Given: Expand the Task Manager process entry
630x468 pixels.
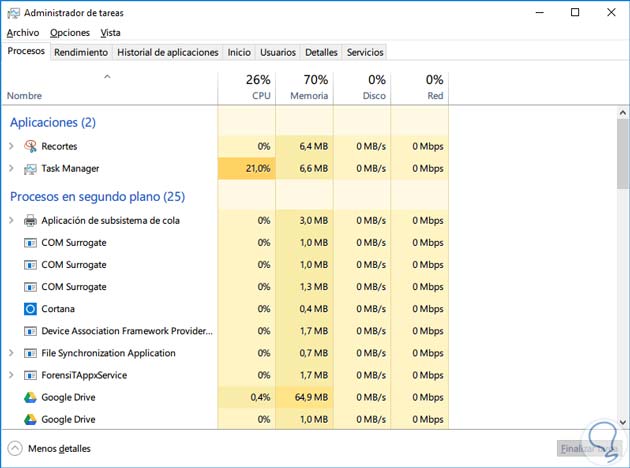Looking at the screenshot, I should pos(11,168).
